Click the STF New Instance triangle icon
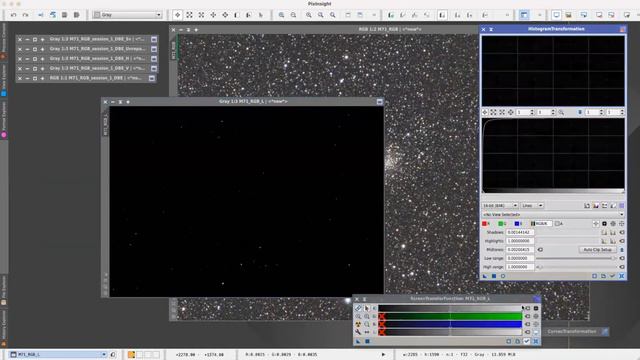Viewport: 640px width, 360px height. coord(358,341)
